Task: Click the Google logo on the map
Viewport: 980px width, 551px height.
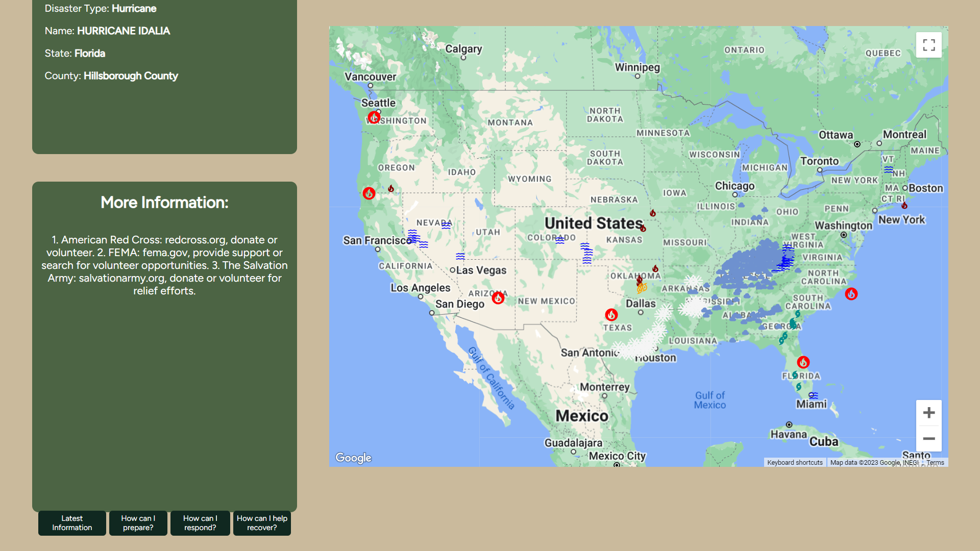Action: pos(353,458)
